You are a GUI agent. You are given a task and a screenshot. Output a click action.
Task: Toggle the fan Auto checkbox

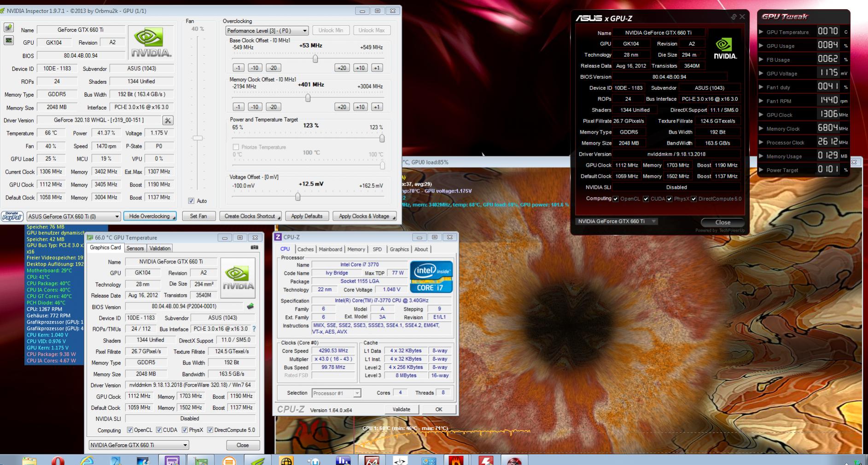click(191, 201)
